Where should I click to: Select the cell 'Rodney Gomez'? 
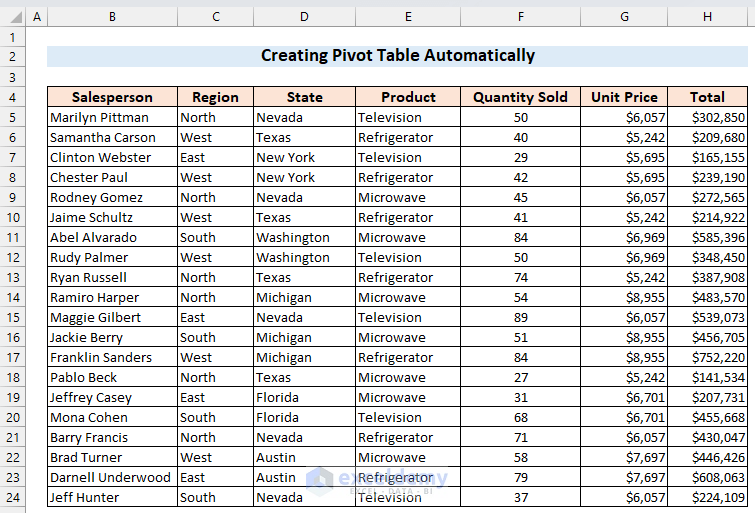tap(112, 197)
